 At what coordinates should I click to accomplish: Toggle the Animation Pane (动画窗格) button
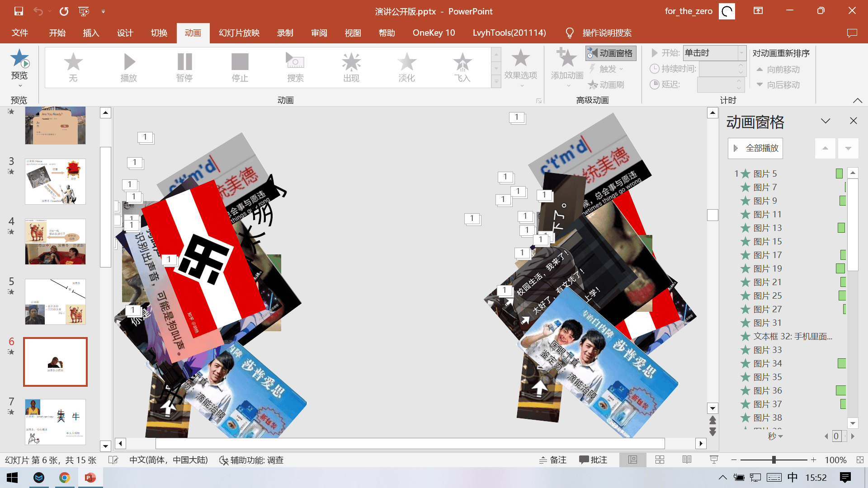click(611, 53)
